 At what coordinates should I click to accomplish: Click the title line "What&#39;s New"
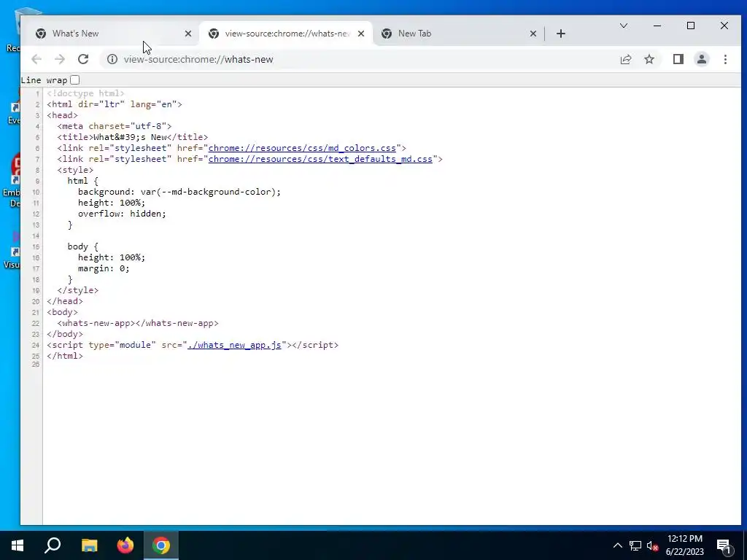tap(133, 137)
